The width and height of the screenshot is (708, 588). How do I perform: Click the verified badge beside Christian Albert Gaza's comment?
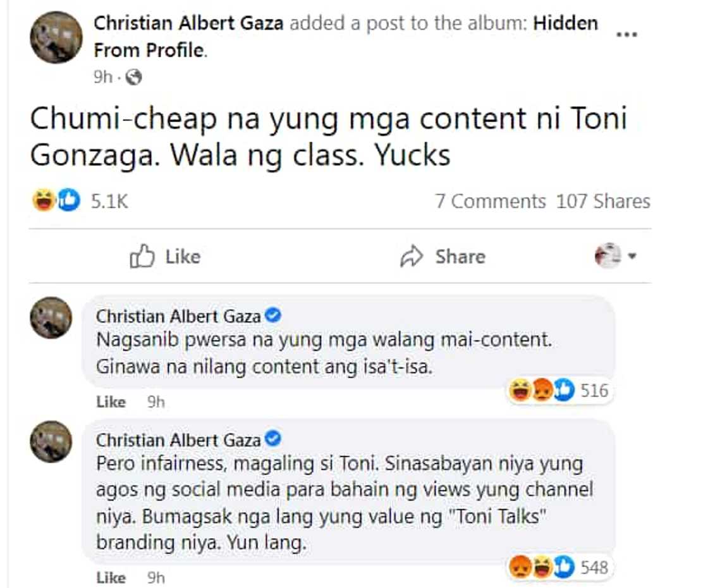tap(273, 315)
